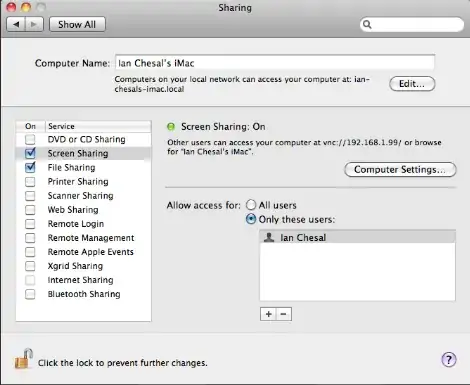This screenshot has width=470, height=385.
Task: Select the Xgrid Sharing service row
Action: click(83, 266)
